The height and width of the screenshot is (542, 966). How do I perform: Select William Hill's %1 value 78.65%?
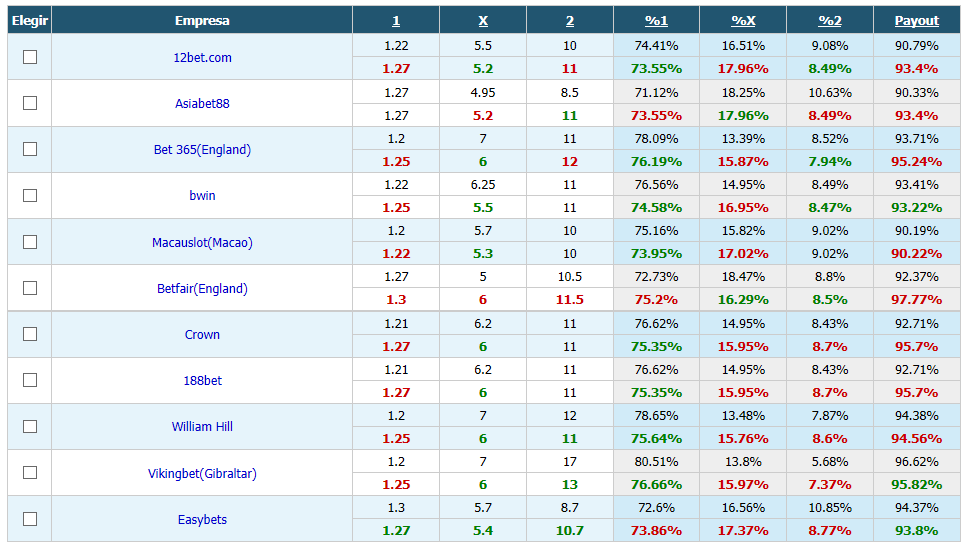point(656,415)
